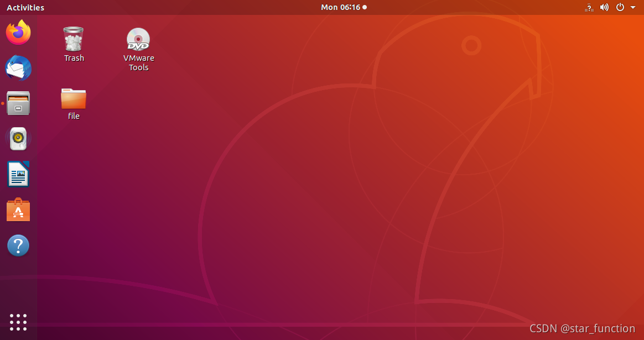Open the Mon 06:16 clock menu
The image size is (644, 340).
click(344, 7)
